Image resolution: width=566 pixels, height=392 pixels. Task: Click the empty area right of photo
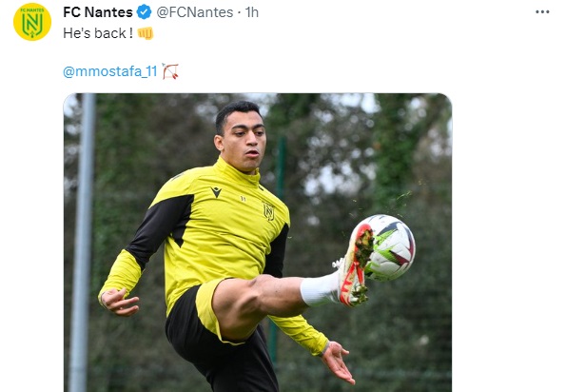point(508,243)
